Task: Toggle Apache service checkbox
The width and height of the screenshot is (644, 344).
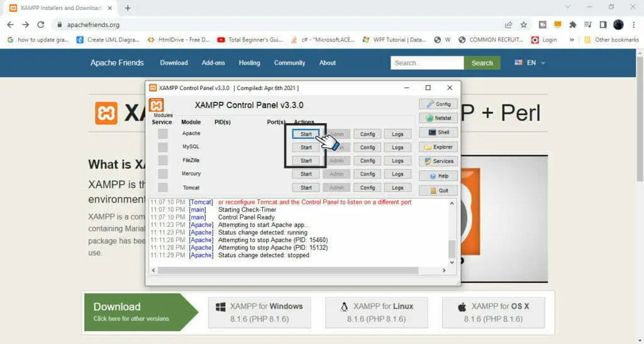Action: click(163, 134)
